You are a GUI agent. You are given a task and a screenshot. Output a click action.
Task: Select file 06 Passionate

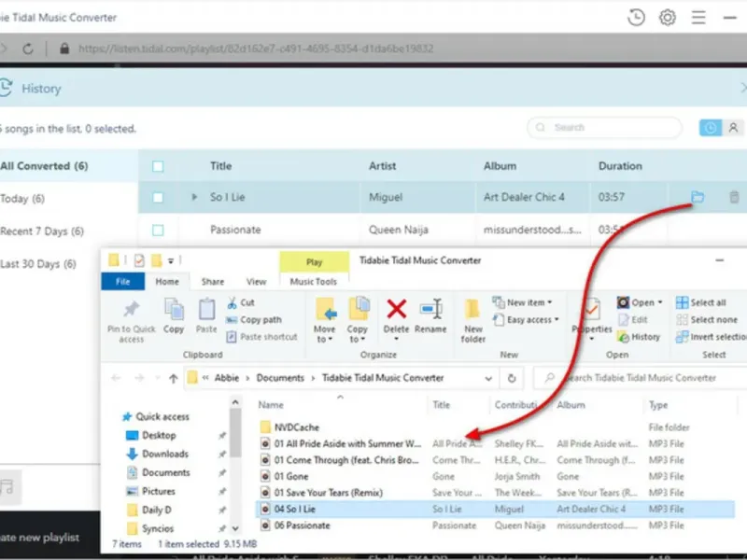(x=295, y=525)
